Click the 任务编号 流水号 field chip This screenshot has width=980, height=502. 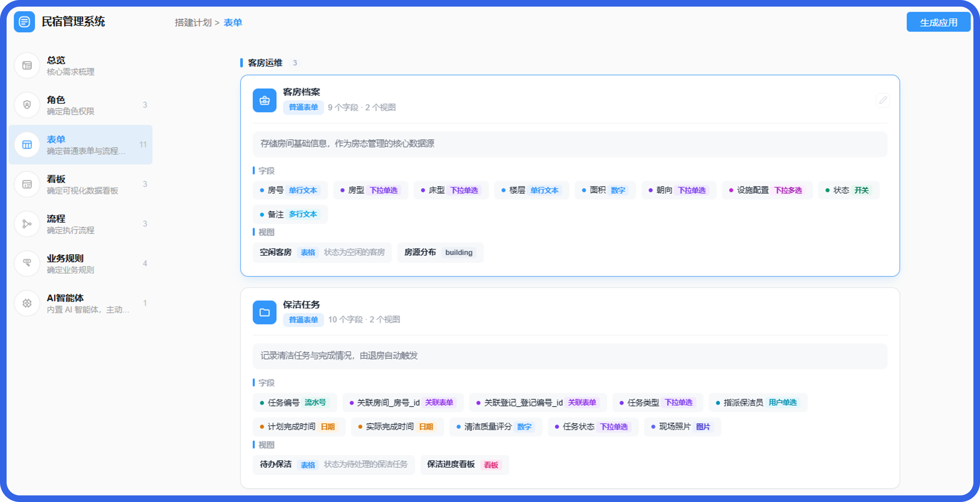(295, 403)
